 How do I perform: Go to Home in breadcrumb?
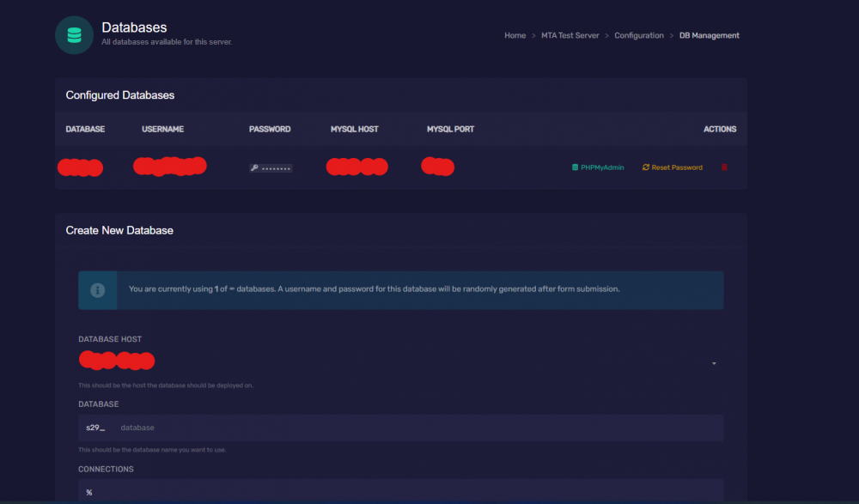[515, 35]
